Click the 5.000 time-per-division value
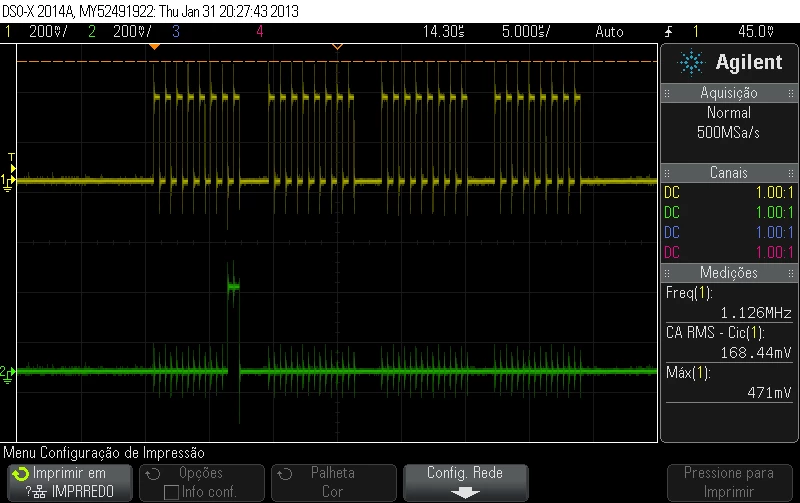The height and width of the screenshot is (503, 800). coord(526,32)
